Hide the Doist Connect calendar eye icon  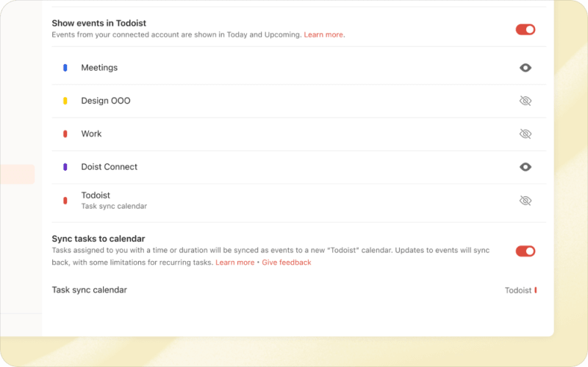coord(525,167)
